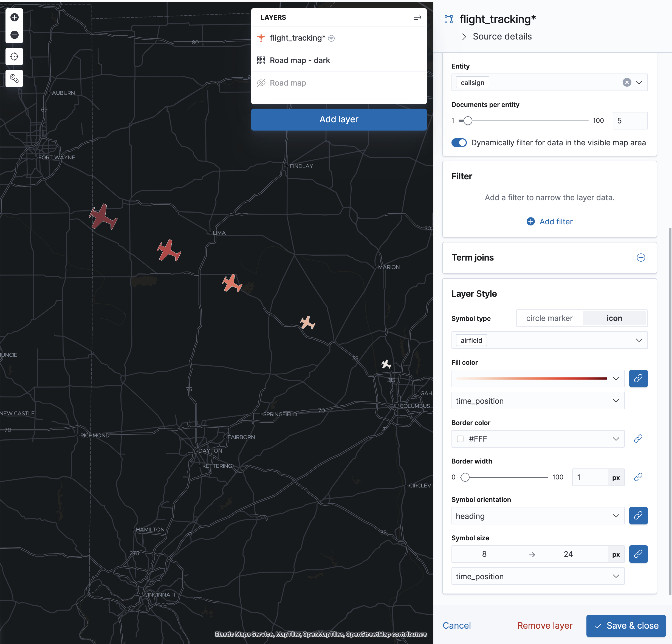Show the hidden Road map layer
The width and height of the screenshot is (672, 644).
point(261,83)
